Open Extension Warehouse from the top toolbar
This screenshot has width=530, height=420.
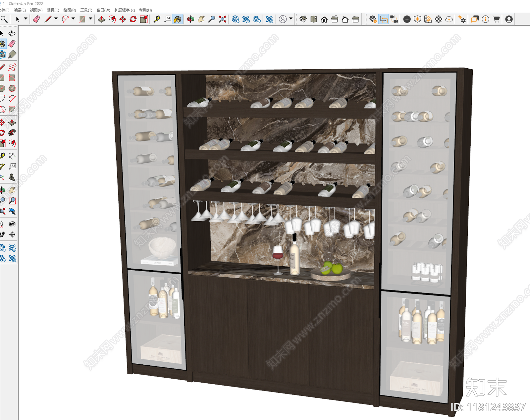coord(246,19)
